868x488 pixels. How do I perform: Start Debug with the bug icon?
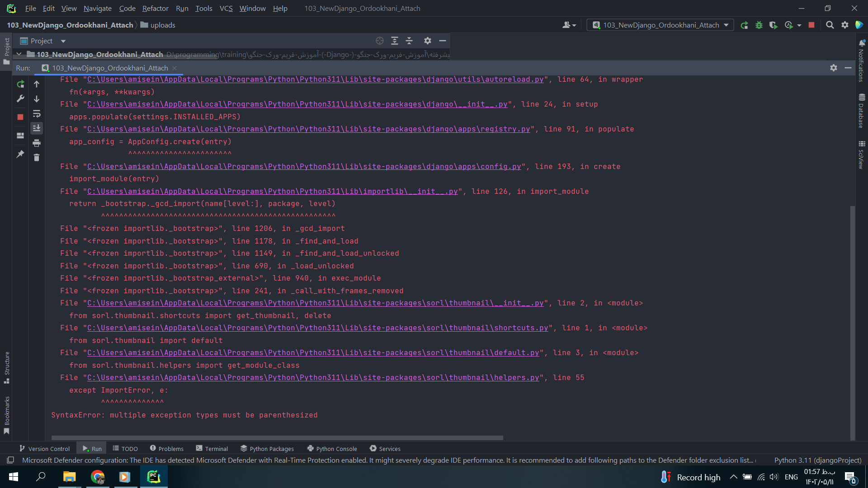[759, 25]
